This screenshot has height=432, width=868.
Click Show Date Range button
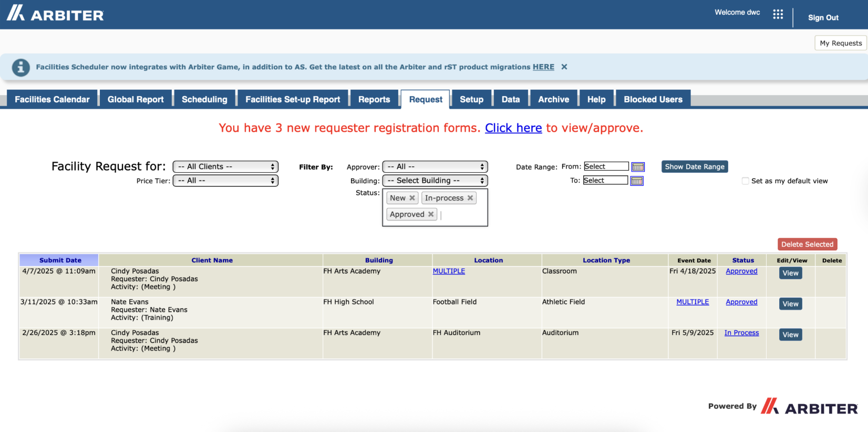695,166
